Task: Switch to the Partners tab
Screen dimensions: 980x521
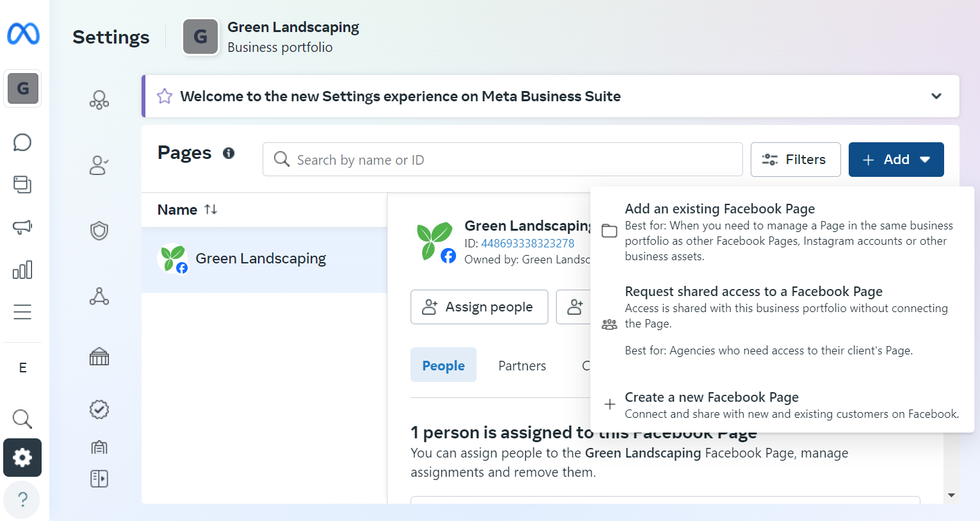Action: 522,365
